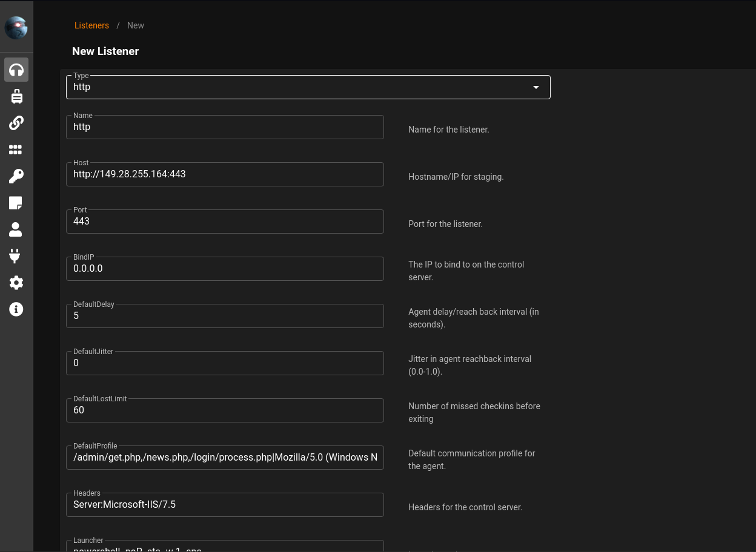Select the BindIP input field

pyautogui.click(x=225, y=269)
